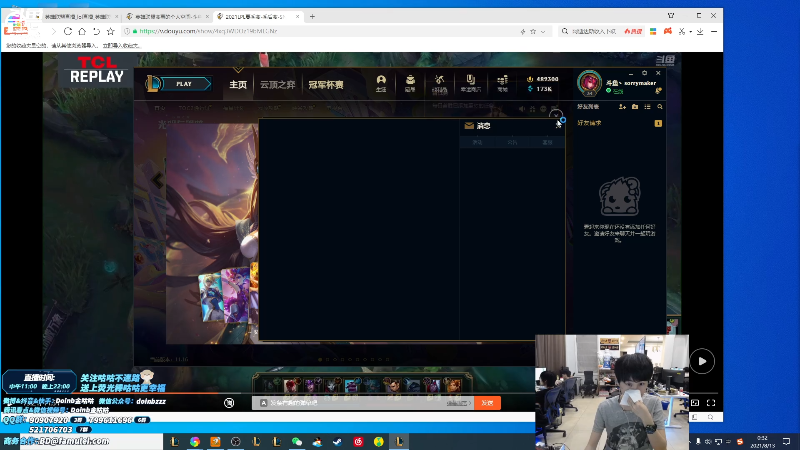800x450 pixels.
Task: Click the PLAY button in League client
Action: tap(185, 84)
